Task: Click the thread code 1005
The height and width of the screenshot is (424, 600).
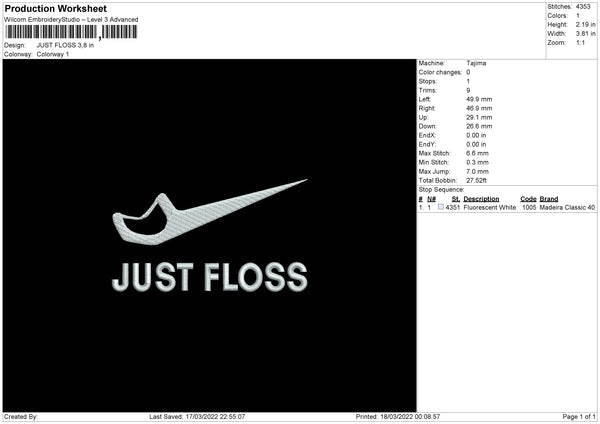Action: coord(529,207)
